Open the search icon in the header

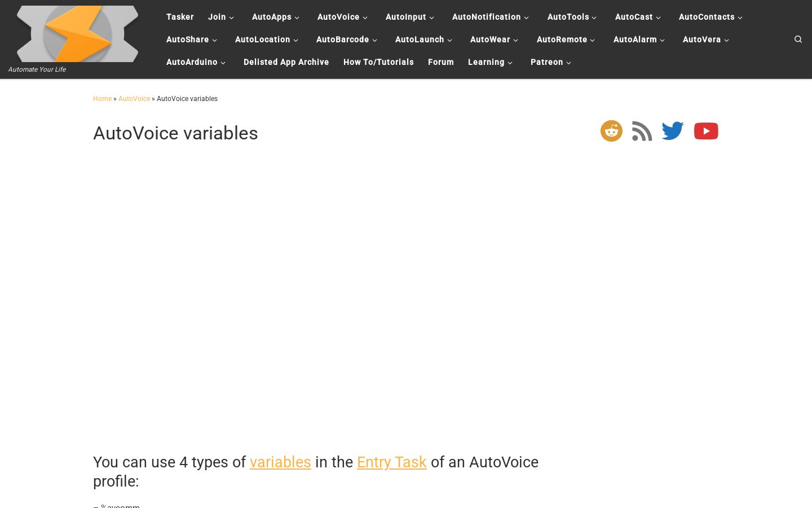[798, 39]
